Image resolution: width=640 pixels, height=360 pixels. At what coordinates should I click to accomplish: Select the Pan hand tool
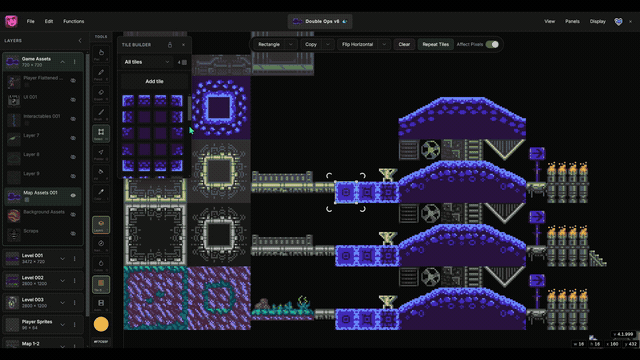(101, 53)
